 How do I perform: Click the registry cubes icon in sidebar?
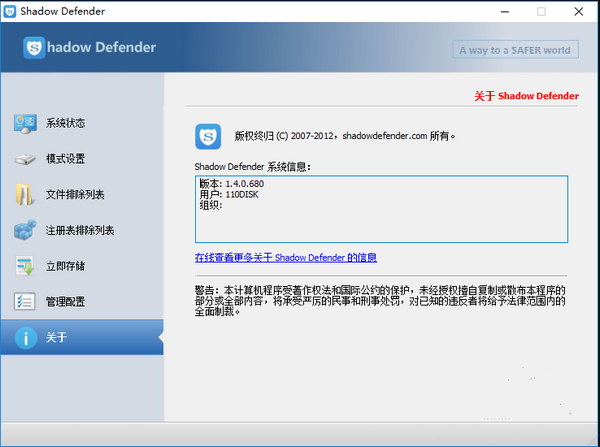click(x=25, y=230)
